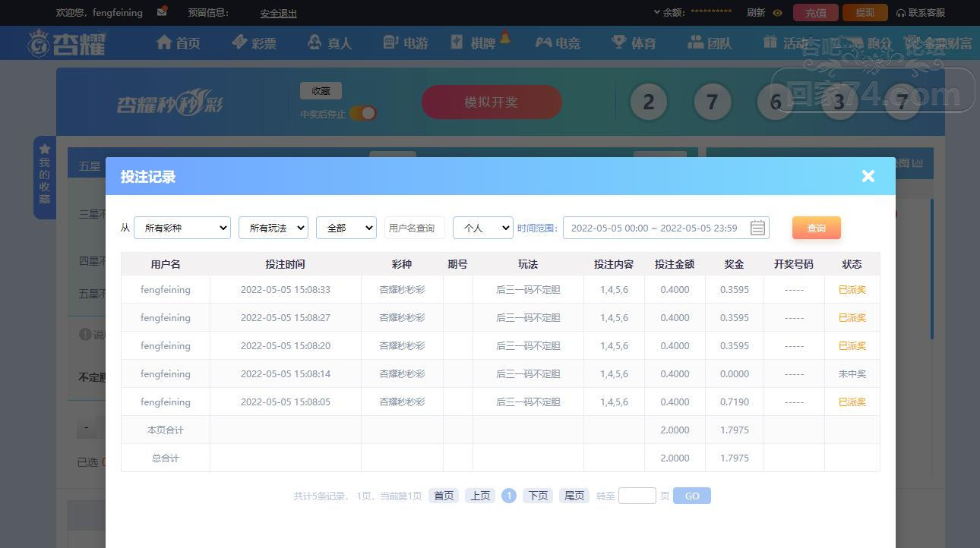
Task: Focus the 转至 page number input
Action: tap(637, 496)
